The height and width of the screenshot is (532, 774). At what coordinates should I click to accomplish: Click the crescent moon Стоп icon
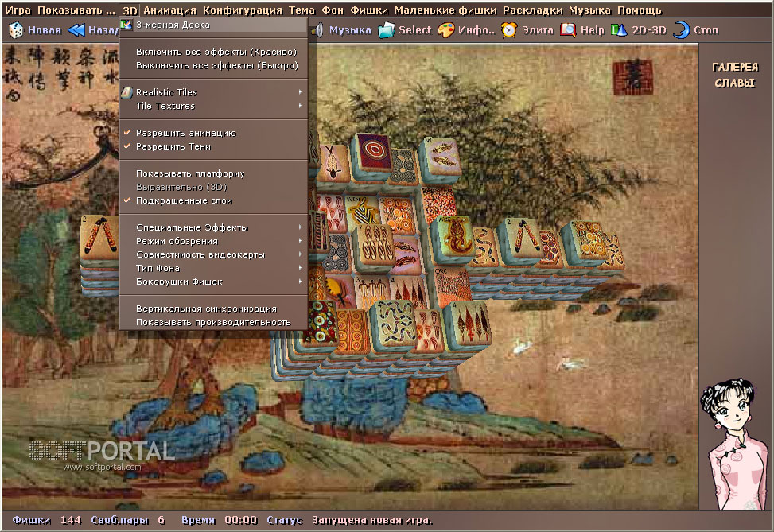point(681,30)
